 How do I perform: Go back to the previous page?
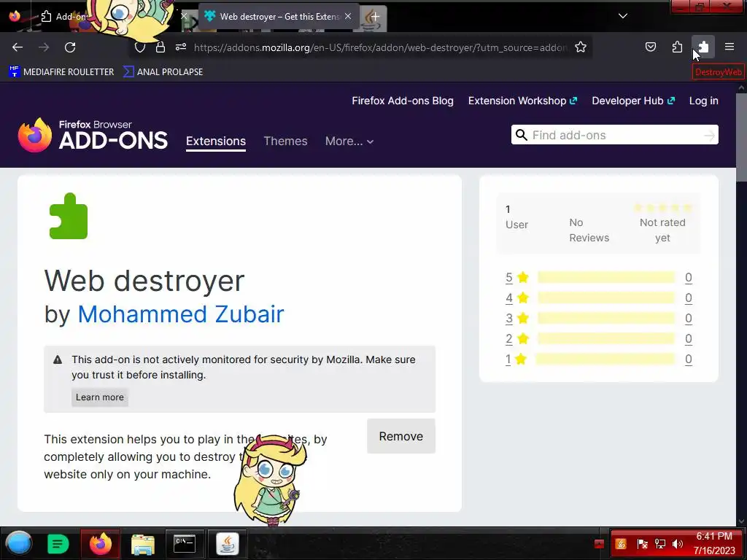coord(18,47)
